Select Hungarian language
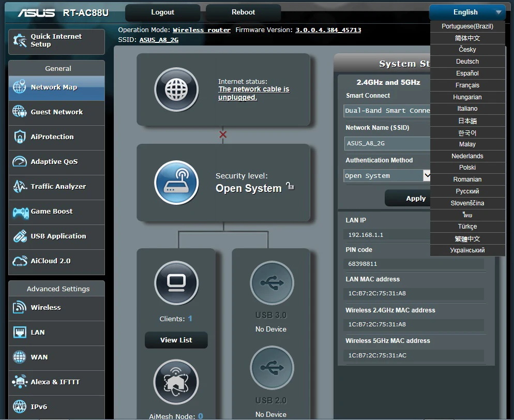The image size is (514, 420). tap(467, 97)
